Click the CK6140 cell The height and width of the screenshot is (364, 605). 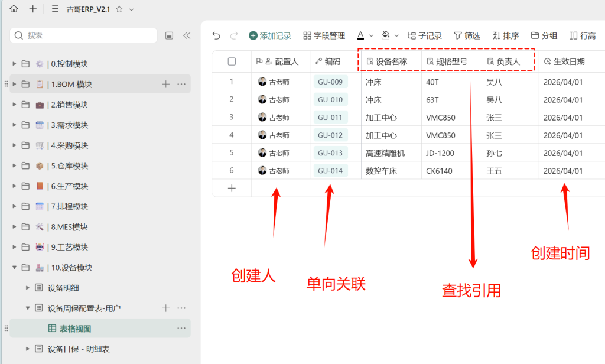pos(451,171)
